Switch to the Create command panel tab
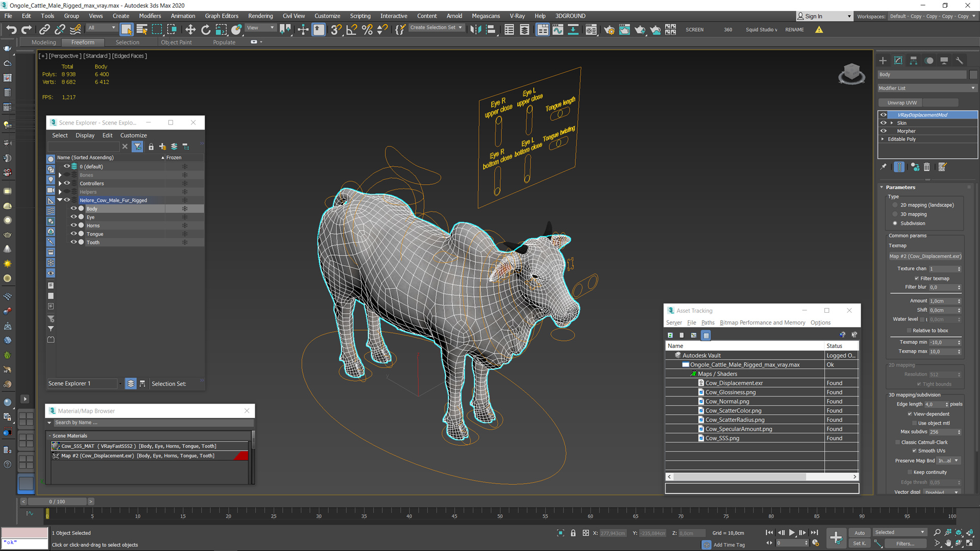Screen dimensions: 980x551 pos(883,60)
